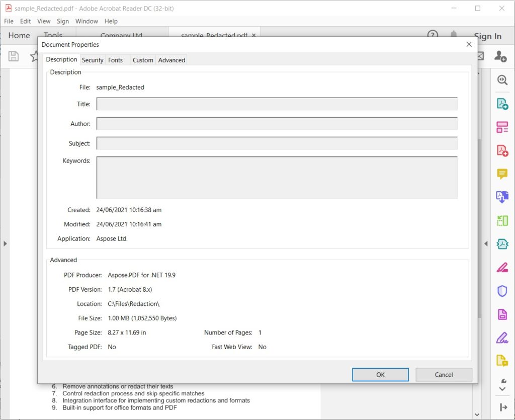The width and height of the screenshot is (515, 420).
Task: Click the Keywords input field
Action: (x=277, y=177)
